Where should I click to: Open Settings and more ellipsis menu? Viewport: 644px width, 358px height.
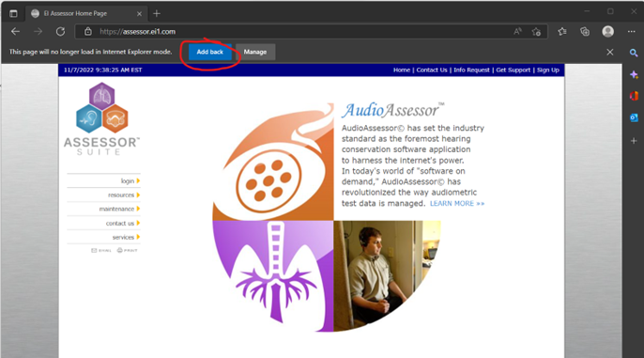click(631, 32)
